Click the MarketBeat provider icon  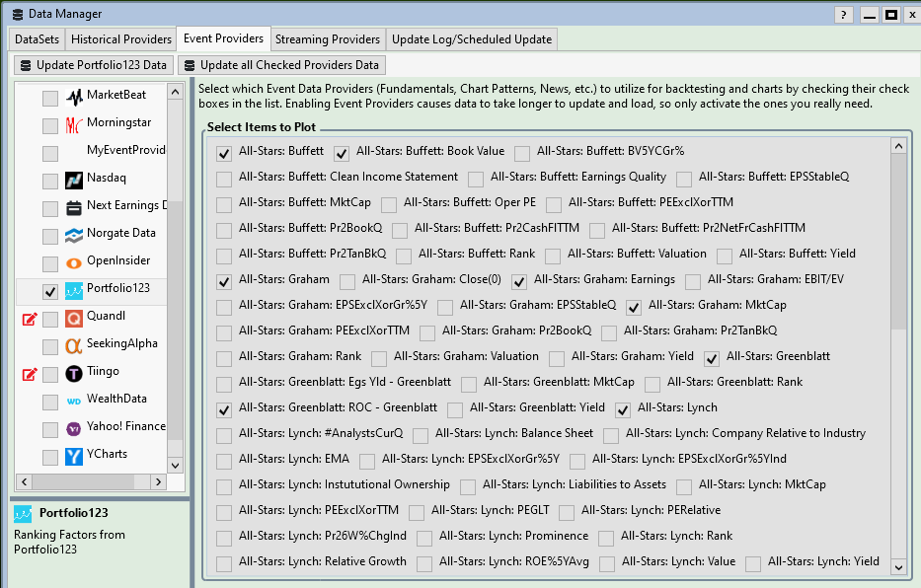74,97
